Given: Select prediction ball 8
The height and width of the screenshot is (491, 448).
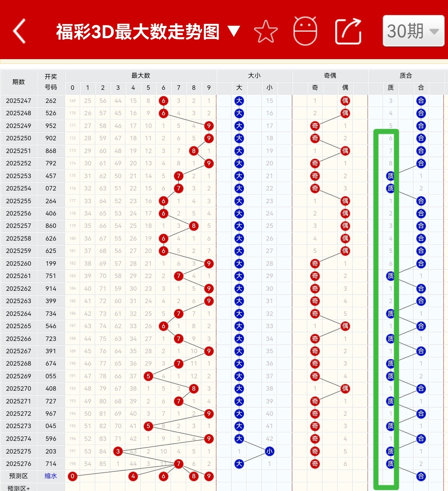Looking at the screenshot, I should [x=194, y=476].
